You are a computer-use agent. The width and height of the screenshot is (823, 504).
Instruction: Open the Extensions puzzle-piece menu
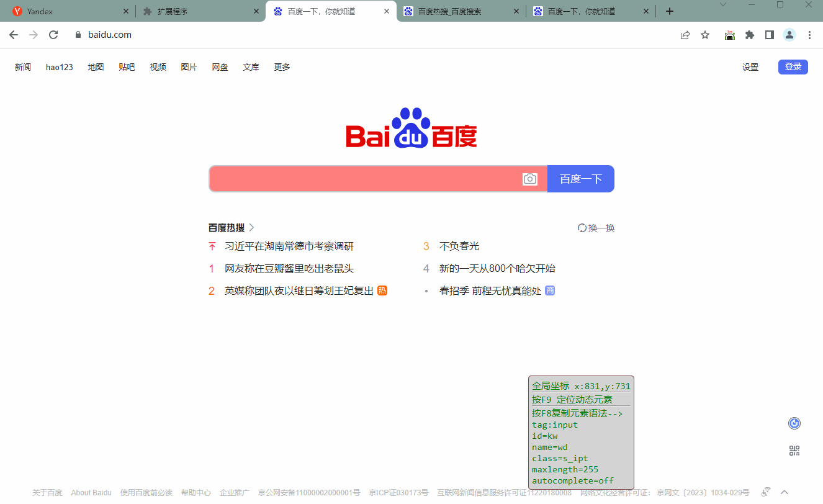click(750, 35)
